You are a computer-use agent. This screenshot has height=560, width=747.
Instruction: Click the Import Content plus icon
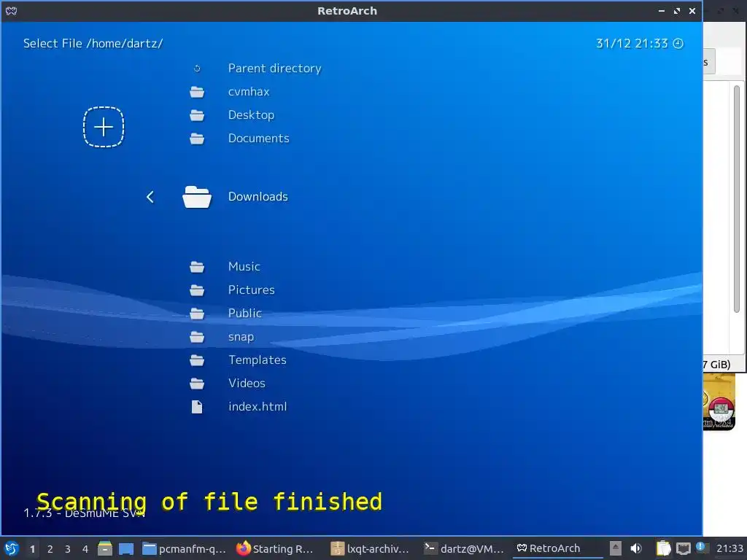(x=104, y=127)
